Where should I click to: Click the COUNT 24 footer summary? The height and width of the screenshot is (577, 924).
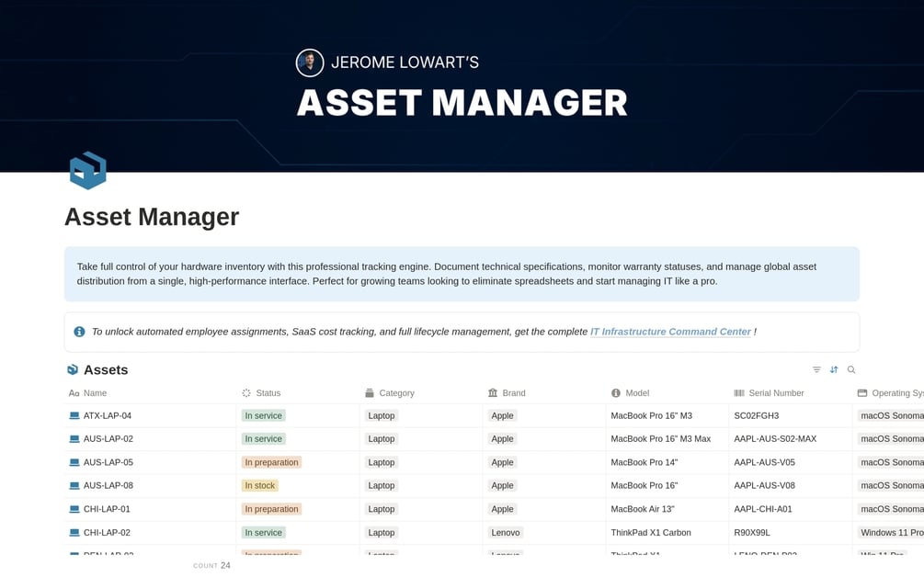[211, 565]
